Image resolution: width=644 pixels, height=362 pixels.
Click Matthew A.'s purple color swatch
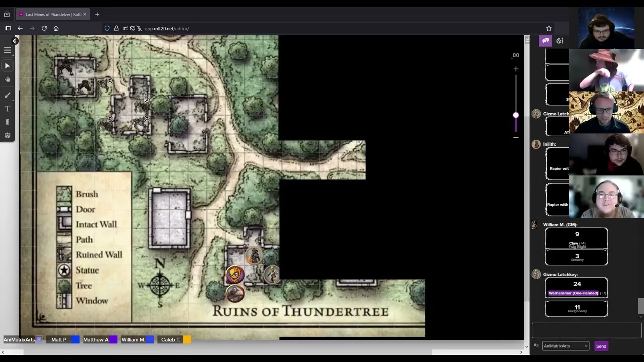(x=113, y=340)
